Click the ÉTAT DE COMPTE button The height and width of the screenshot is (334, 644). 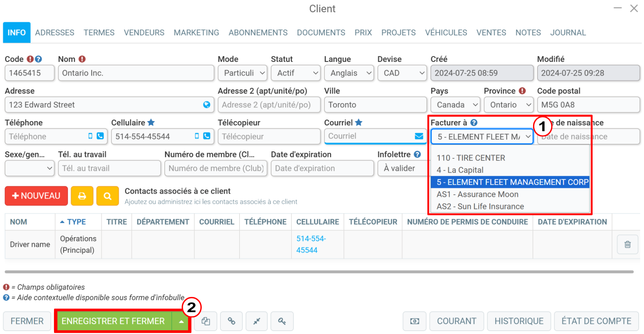(x=596, y=321)
